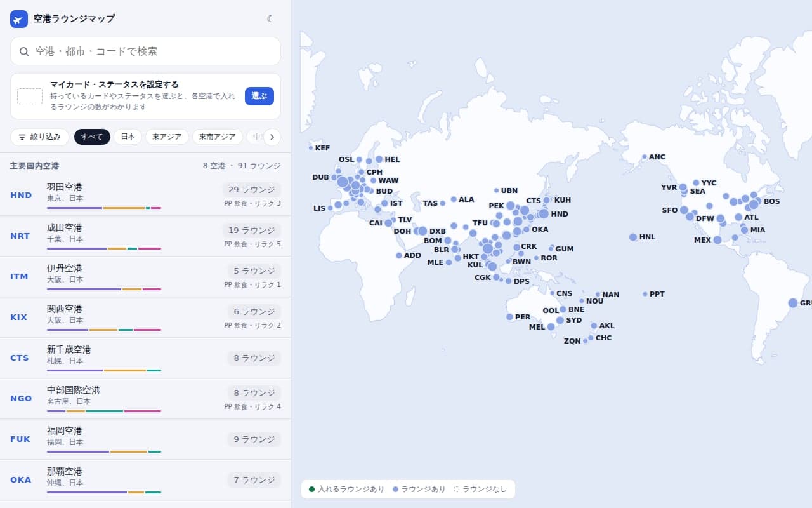Click the search magnifier icon
The image size is (812, 508).
tap(24, 51)
